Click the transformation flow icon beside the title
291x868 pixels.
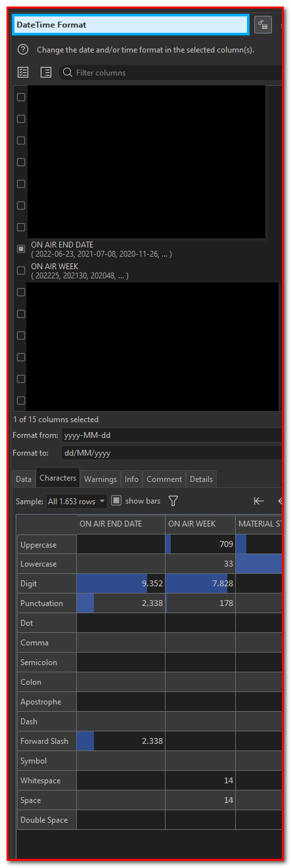point(263,24)
